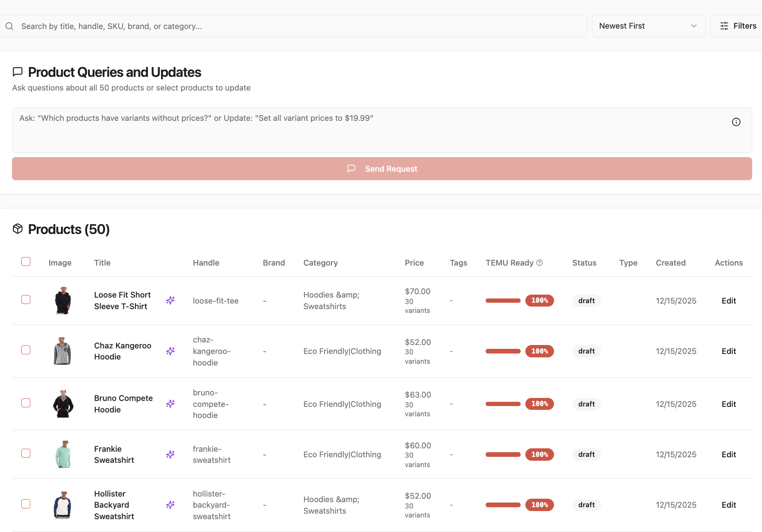
Task: Click the package icon next to Products heading
Action: pos(18,228)
